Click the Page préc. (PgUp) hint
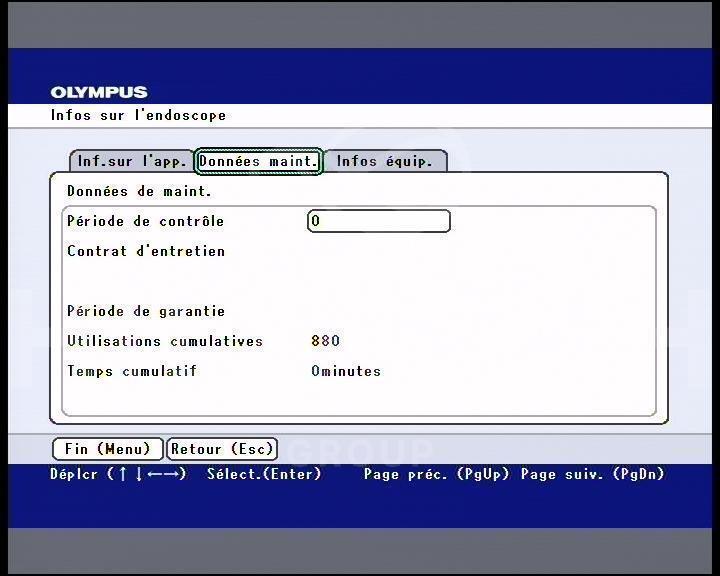Screen dimensions: 720x576 point(437,474)
